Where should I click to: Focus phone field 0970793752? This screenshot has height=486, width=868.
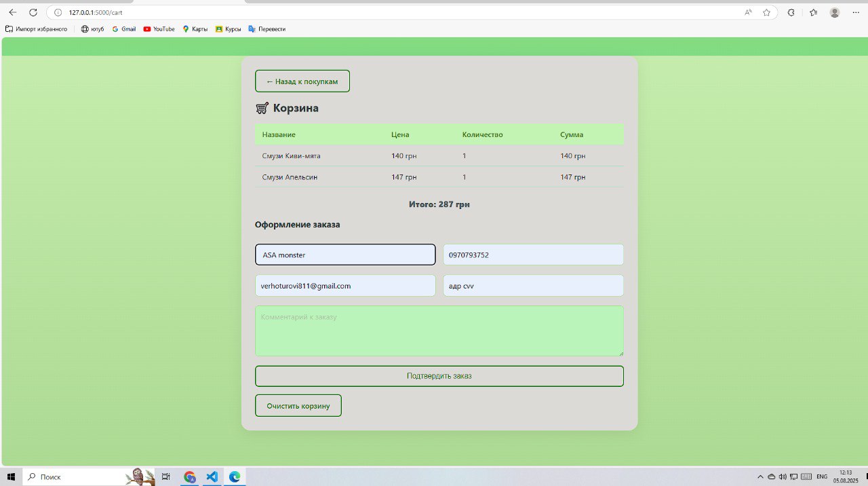click(533, 255)
